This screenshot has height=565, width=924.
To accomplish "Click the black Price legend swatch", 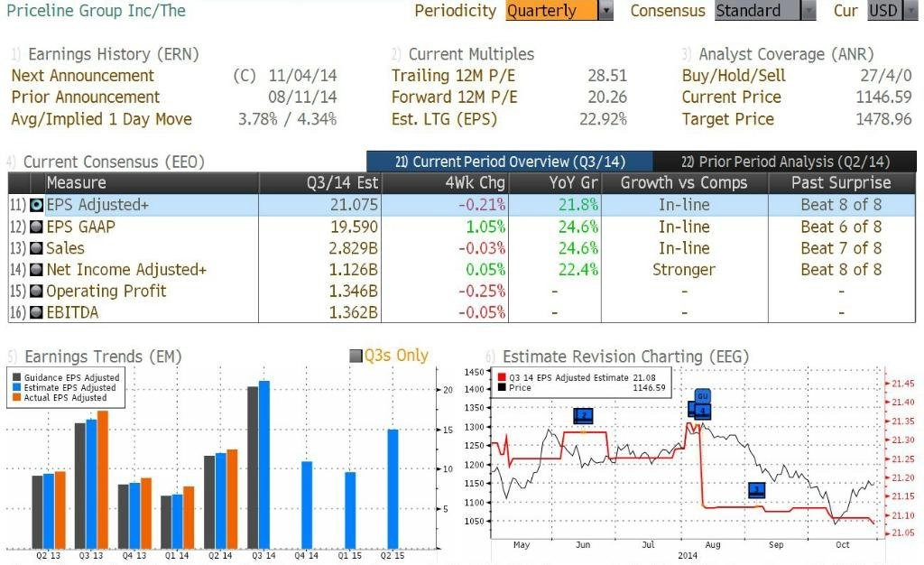I will click(x=502, y=388).
